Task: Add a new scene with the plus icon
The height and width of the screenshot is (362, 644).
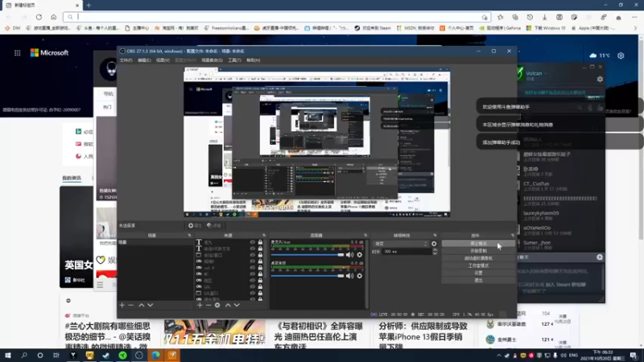Action: (122, 305)
